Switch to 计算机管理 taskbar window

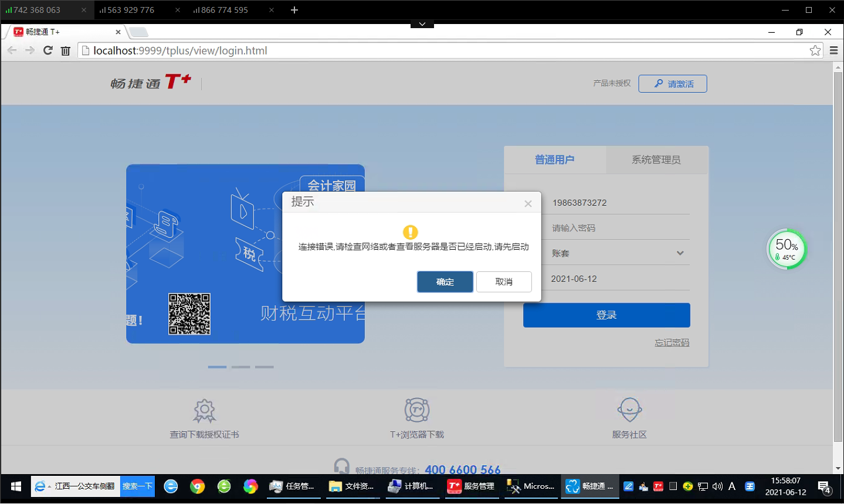click(x=411, y=486)
